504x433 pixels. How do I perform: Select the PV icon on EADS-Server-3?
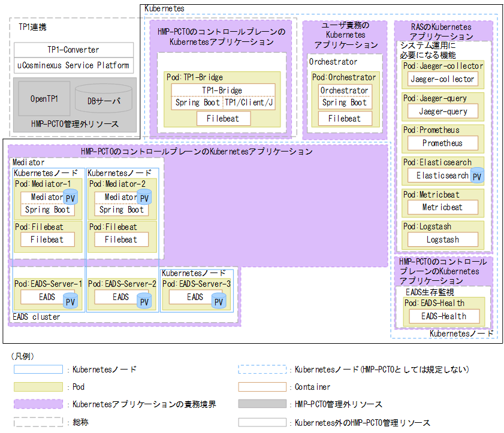point(218,302)
